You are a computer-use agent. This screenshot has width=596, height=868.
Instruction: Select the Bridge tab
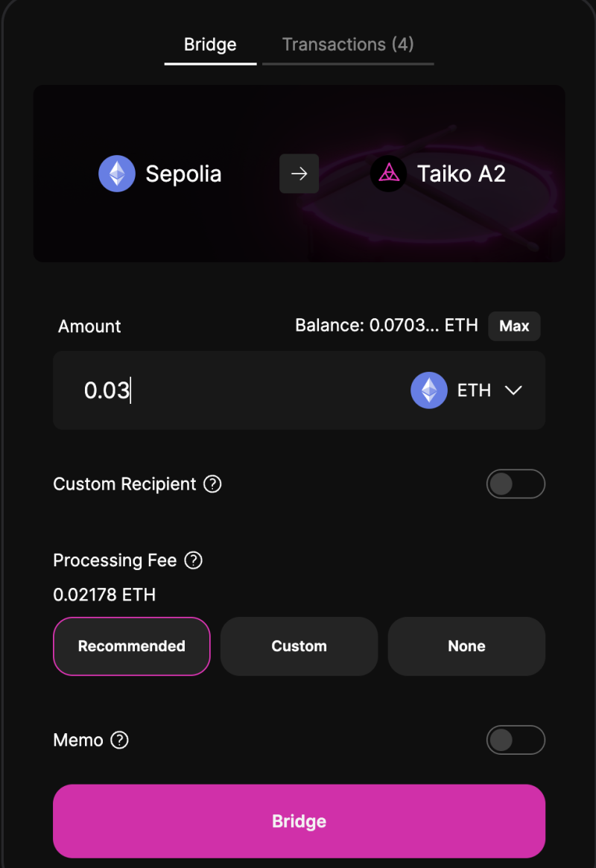click(x=210, y=45)
